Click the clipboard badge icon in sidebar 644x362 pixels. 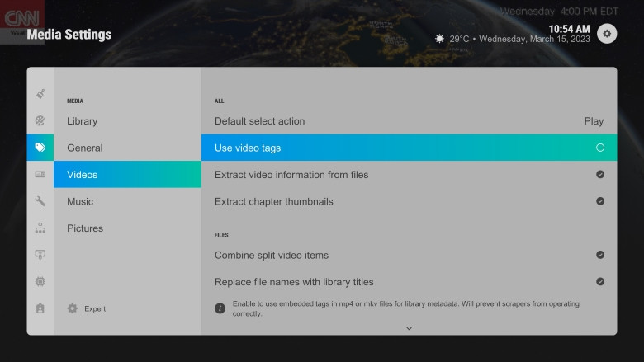[40, 308]
